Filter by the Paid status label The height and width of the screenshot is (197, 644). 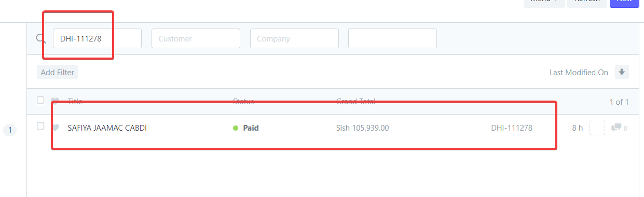(251, 128)
